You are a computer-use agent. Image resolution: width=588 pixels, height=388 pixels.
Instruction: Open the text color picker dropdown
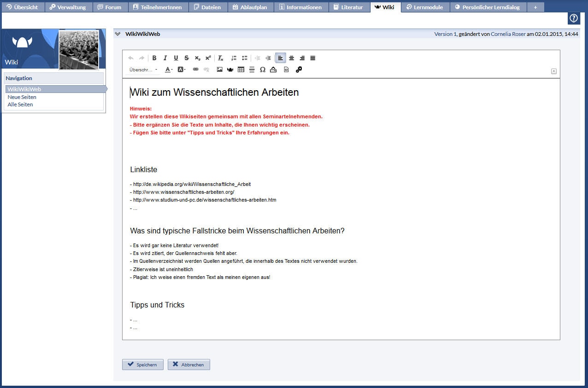tap(169, 69)
